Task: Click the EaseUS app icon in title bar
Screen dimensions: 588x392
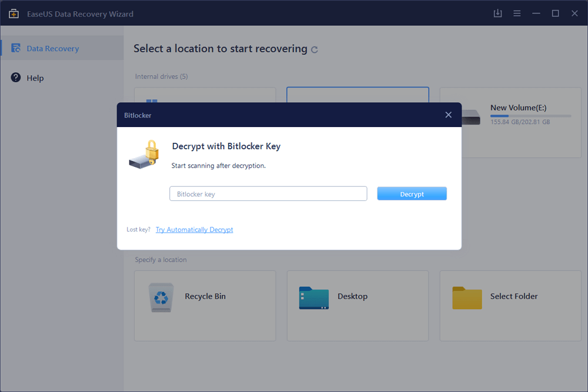Action: point(14,14)
